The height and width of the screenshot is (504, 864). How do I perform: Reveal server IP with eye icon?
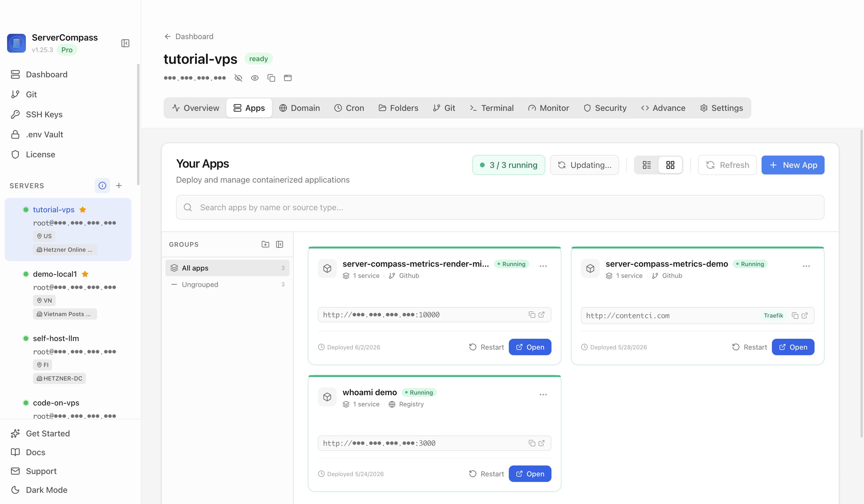click(255, 78)
